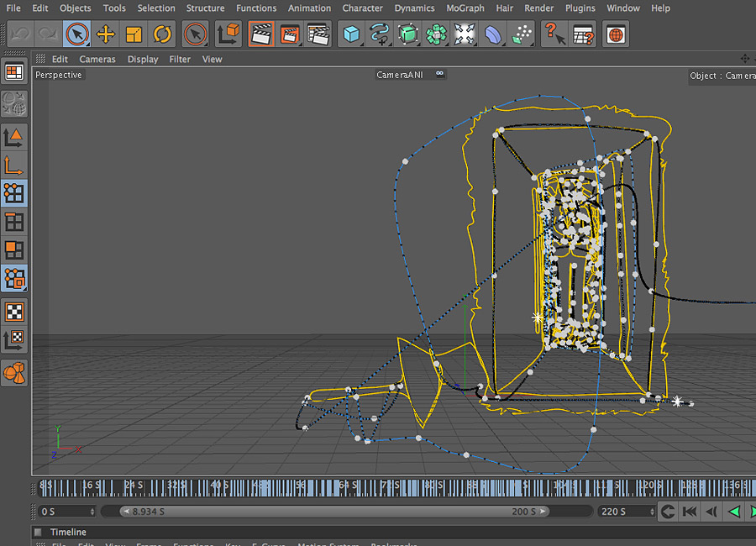
Task: Open the viewport layout icon in left sidebar
Action: click(14, 72)
